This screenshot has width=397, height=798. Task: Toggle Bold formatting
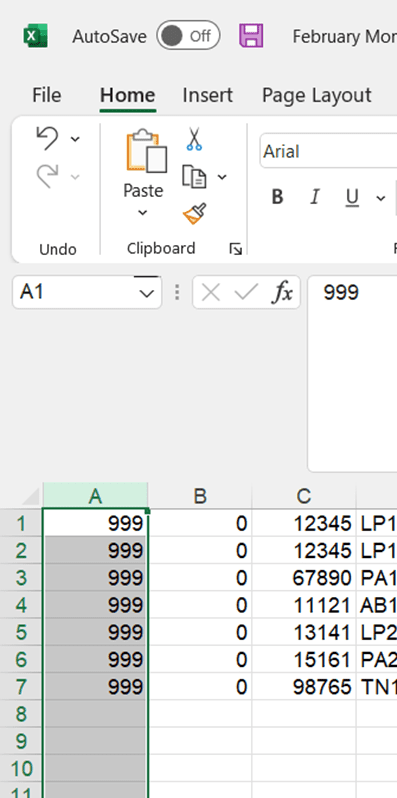(x=277, y=197)
